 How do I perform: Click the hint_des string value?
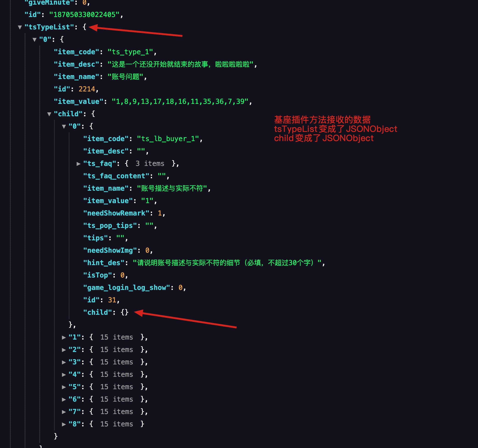tap(227, 263)
